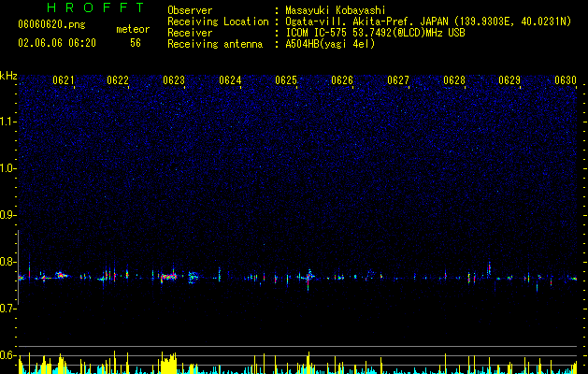
Task: Click the 1.0 kHz axis label
Action: [8, 168]
